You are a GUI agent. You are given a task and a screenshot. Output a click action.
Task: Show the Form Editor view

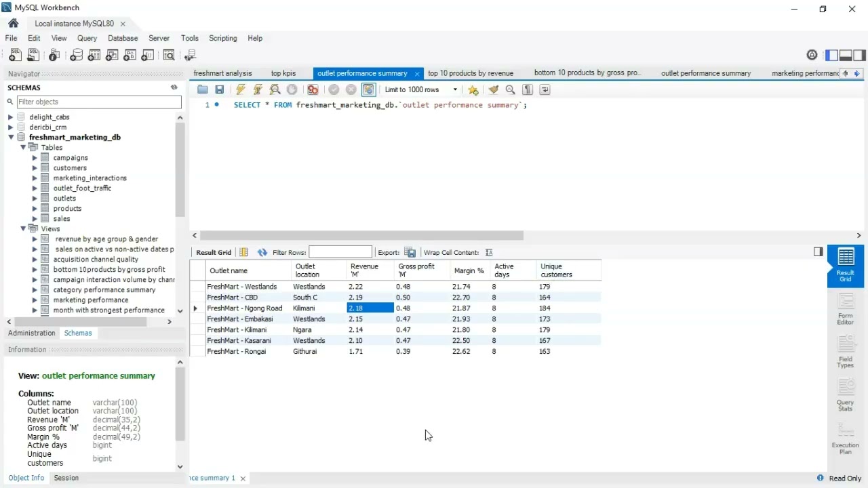pyautogui.click(x=846, y=308)
